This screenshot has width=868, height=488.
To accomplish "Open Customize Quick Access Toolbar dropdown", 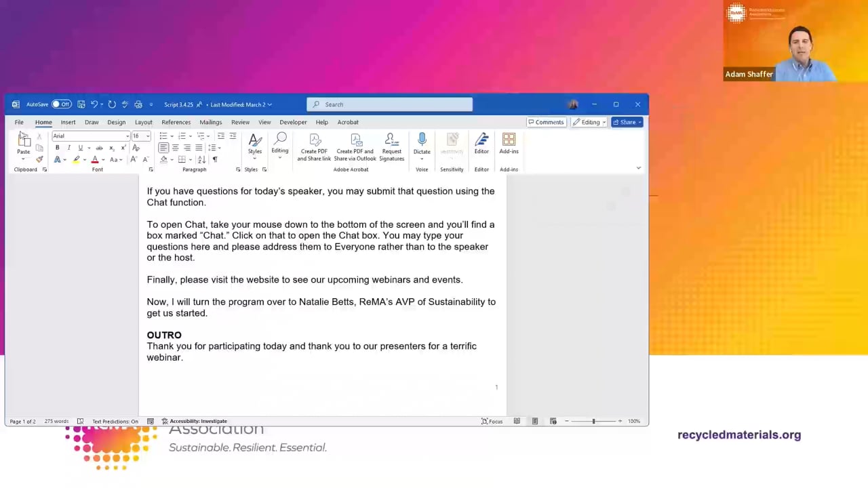I will [x=151, y=104].
